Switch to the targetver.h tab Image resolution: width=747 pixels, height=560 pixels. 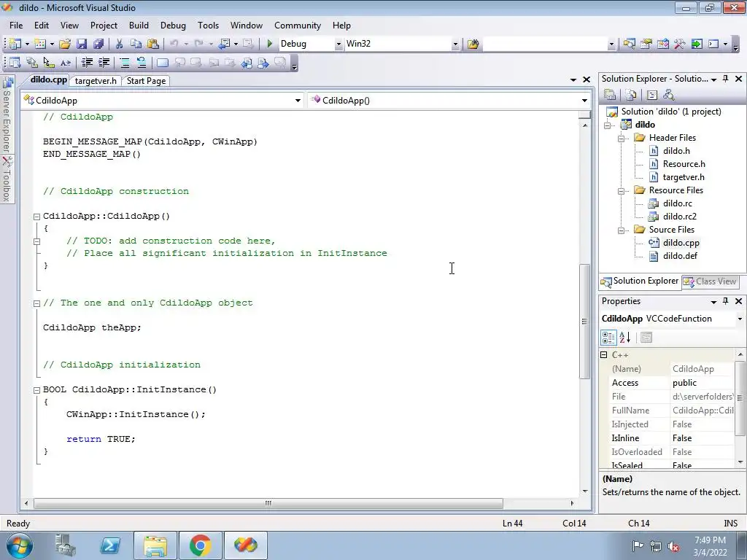[96, 81]
